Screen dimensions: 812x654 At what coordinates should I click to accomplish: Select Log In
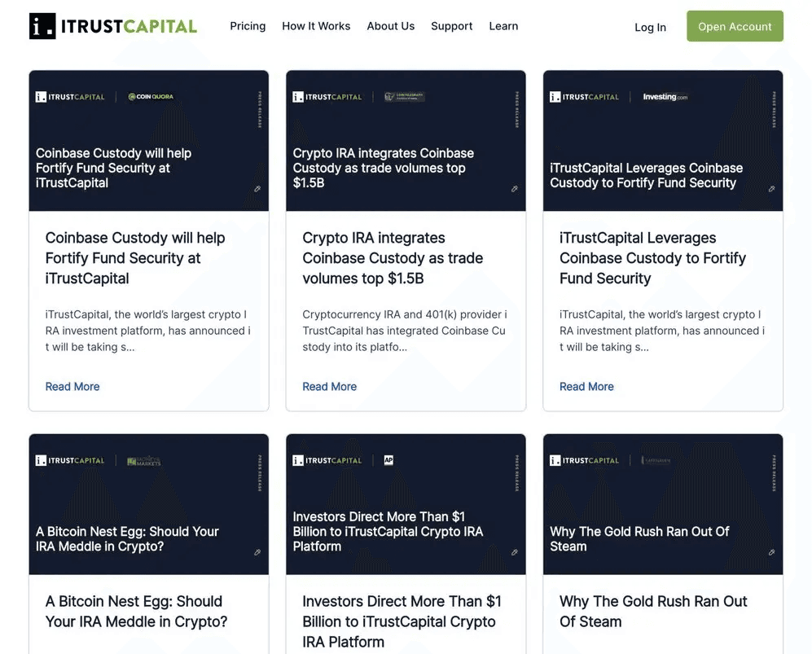(650, 27)
